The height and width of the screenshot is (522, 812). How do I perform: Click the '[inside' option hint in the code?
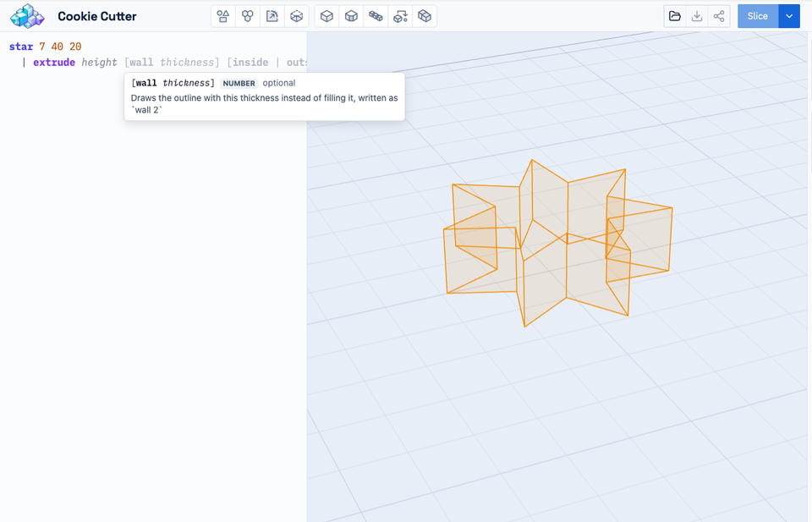click(x=248, y=62)
